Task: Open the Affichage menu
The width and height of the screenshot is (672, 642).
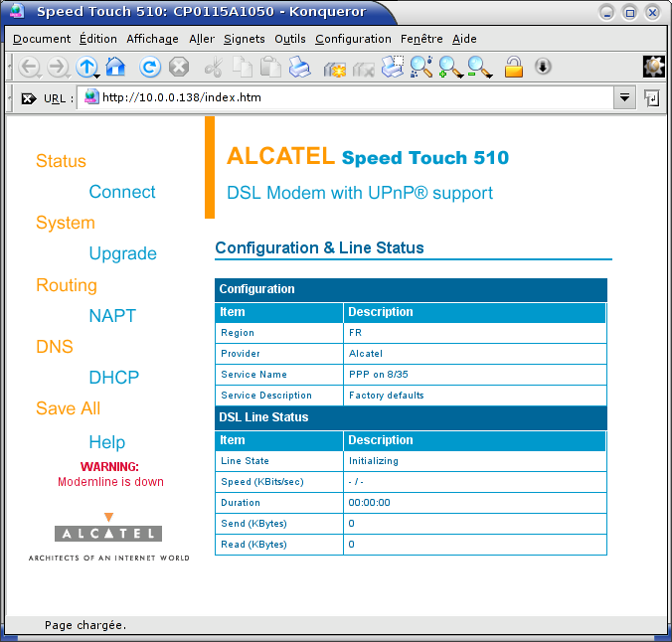Action: click(x=152, y=39)
